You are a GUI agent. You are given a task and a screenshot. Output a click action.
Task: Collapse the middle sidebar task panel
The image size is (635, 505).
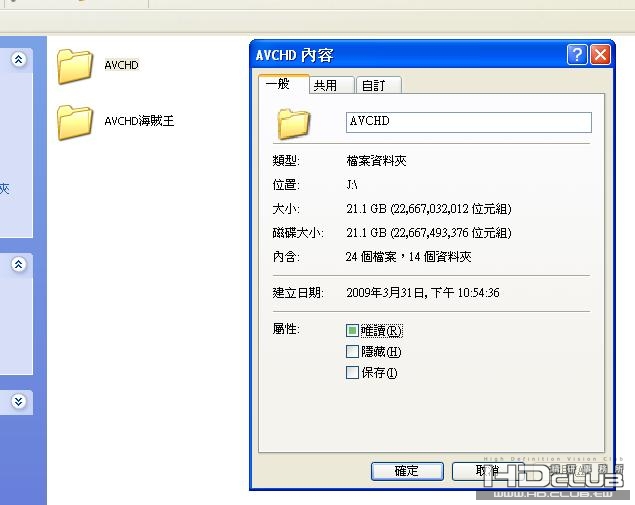tap(18, 264)
